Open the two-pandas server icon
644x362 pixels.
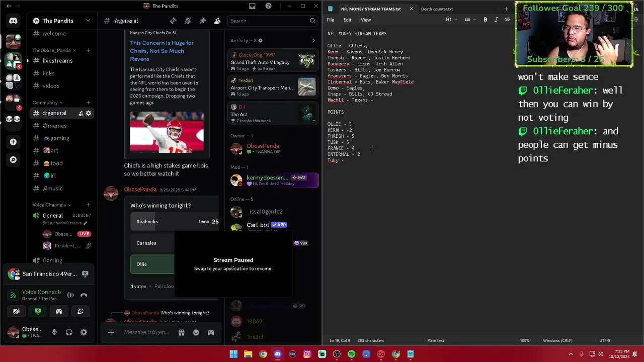point(13,119)
